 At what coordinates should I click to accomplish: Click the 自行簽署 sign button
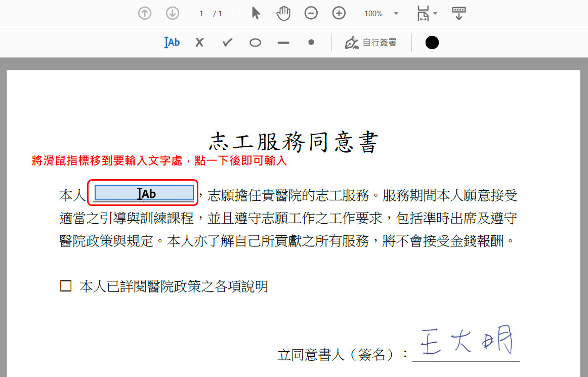371,43
